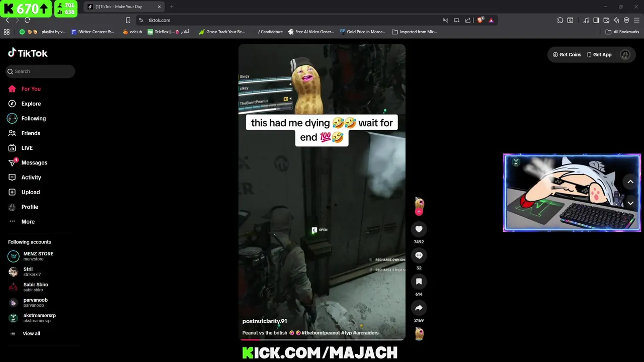Open a new tab
Image resolution: width=644 pixels, height=362 pixels.
pos(172,7)
